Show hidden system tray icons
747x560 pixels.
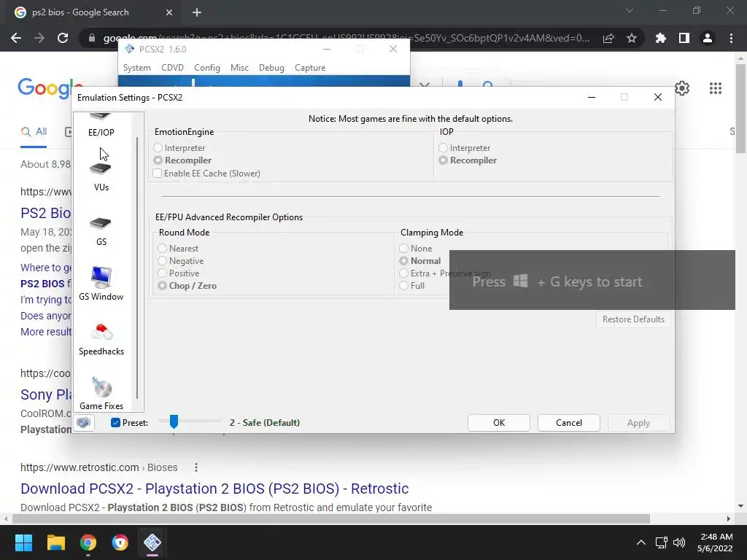pos(641,542)
